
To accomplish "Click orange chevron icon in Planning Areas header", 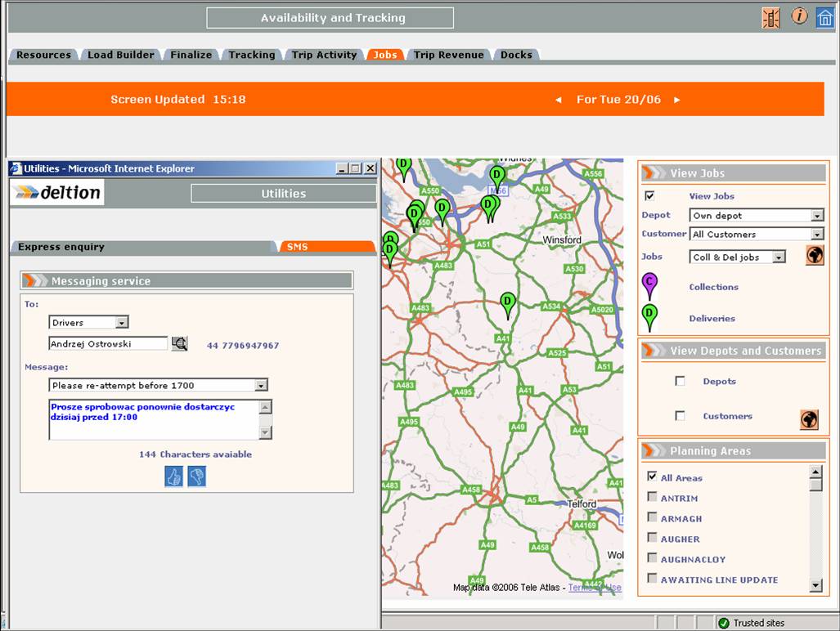I will pos(654,450).
